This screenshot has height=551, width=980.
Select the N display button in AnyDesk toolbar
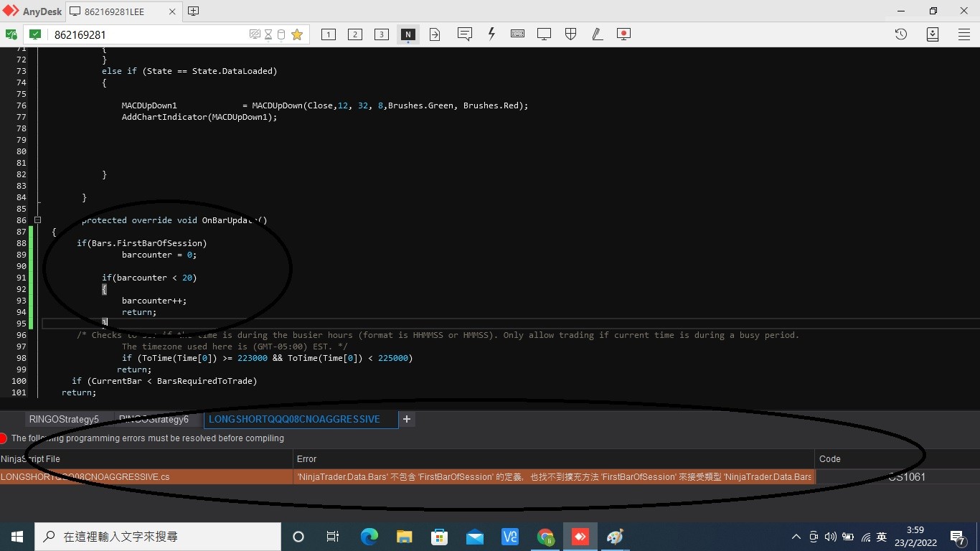point(407,34)
